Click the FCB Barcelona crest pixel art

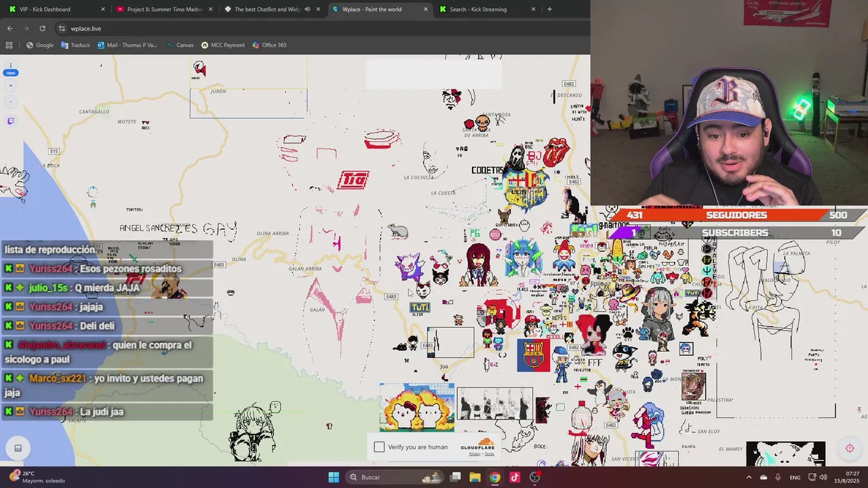tap(534, 355)
